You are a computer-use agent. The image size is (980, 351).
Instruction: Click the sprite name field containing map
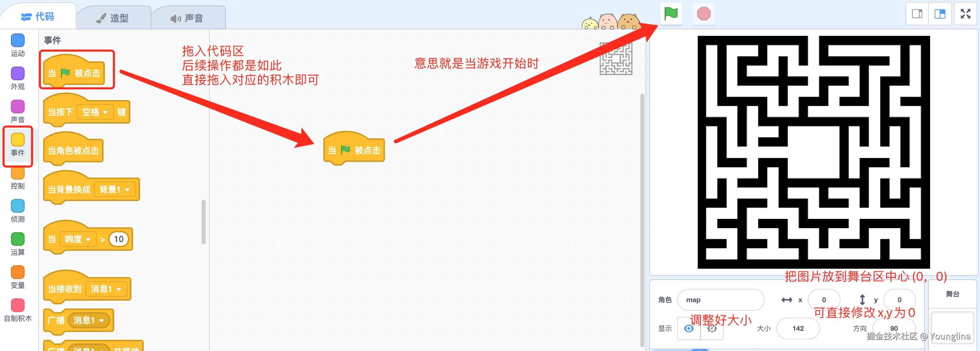[x=721, y=300]
